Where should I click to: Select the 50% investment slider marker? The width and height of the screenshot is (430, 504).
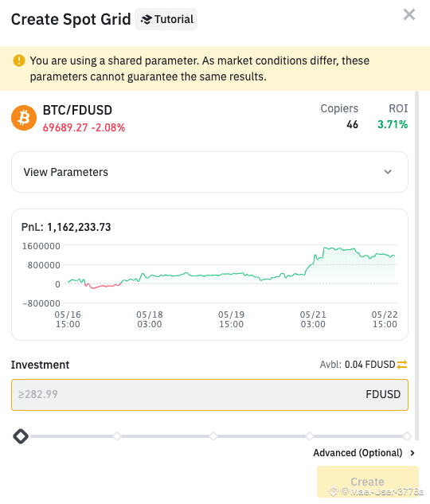point(213,436)
